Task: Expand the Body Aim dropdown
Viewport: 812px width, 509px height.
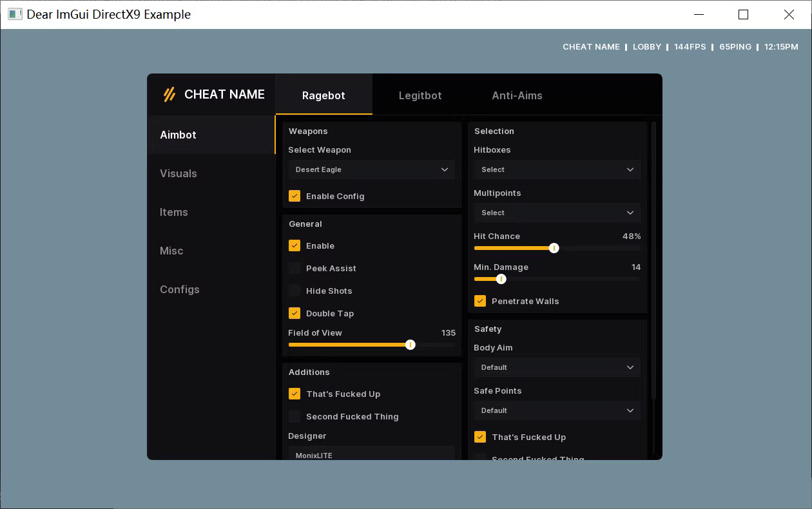Action: click(x=557, y=367)
